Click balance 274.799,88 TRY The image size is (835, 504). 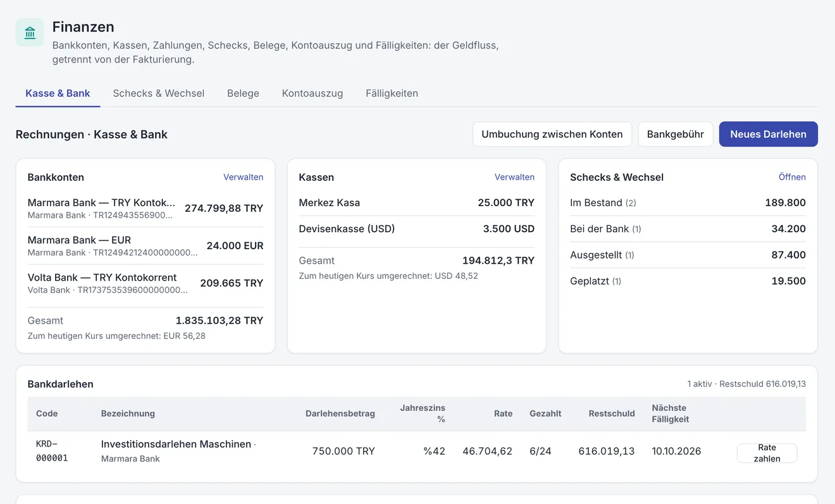[224, 208]
